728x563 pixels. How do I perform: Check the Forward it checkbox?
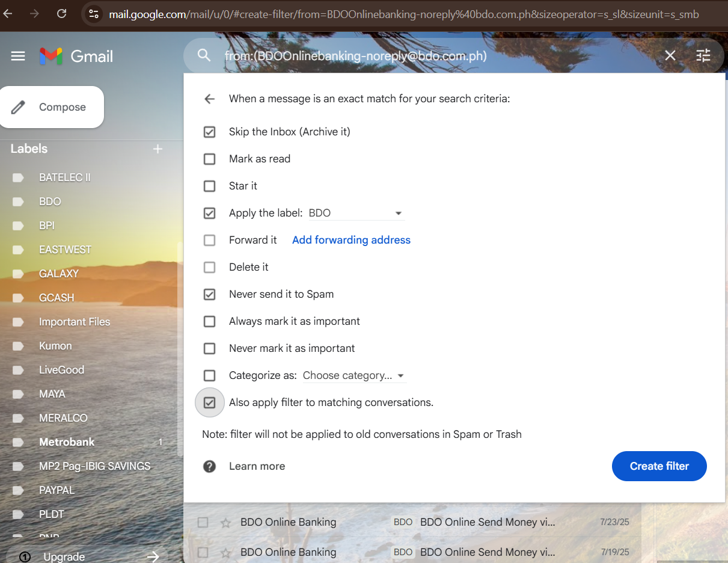click(x=209, y=240)
